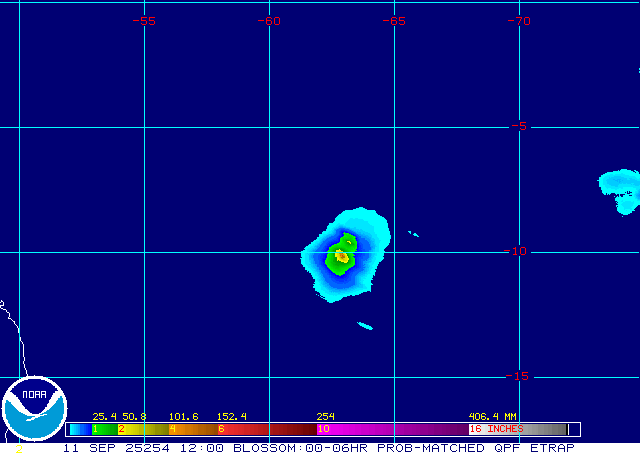
Task: Click the -15 latitude label
Action: coord(518,376)
